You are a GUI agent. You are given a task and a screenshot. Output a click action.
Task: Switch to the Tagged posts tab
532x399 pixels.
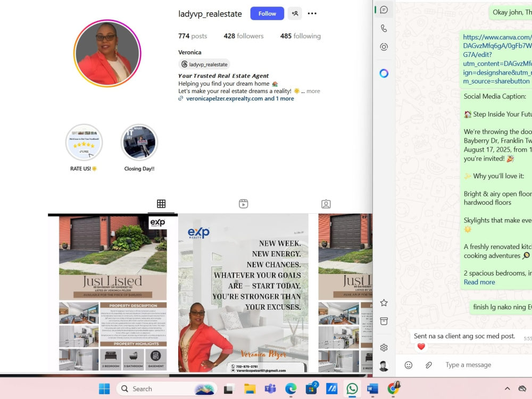click(x=326, y=204)
